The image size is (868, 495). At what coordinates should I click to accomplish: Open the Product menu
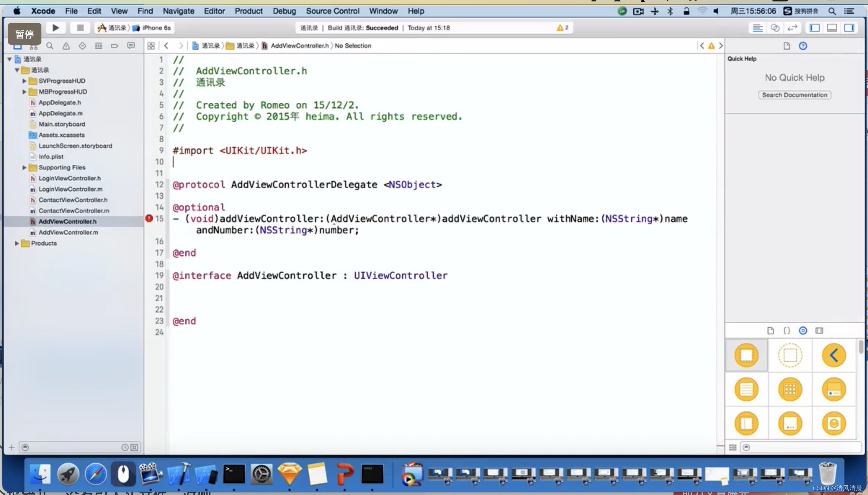[x=249, y=11]
